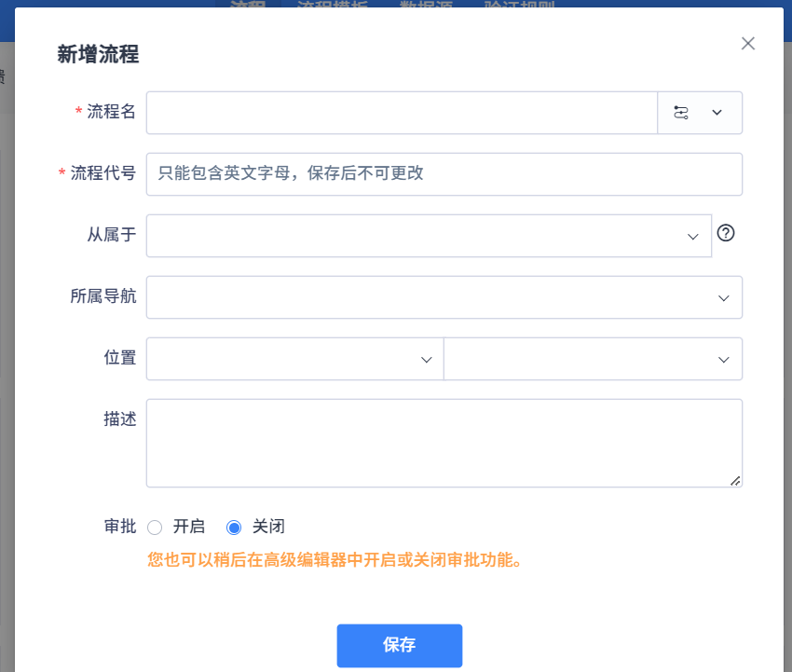Click into the 流程代号 input field

point(444,174)
